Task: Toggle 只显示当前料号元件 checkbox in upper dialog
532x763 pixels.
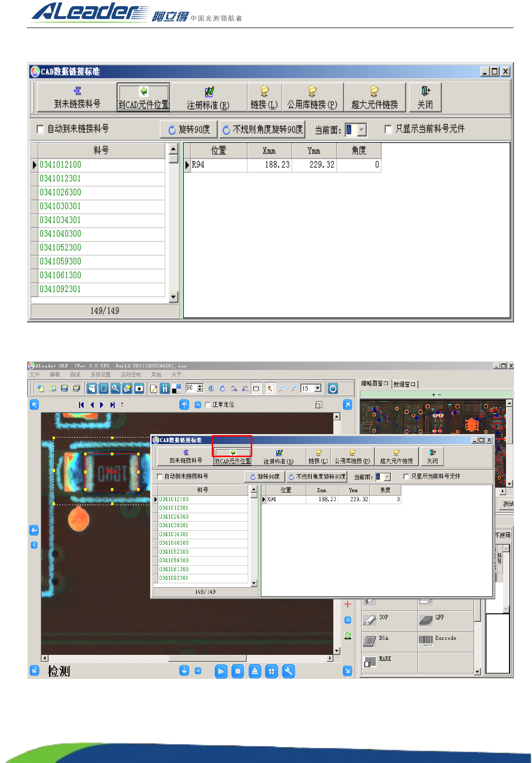Action: pos(388,129)
